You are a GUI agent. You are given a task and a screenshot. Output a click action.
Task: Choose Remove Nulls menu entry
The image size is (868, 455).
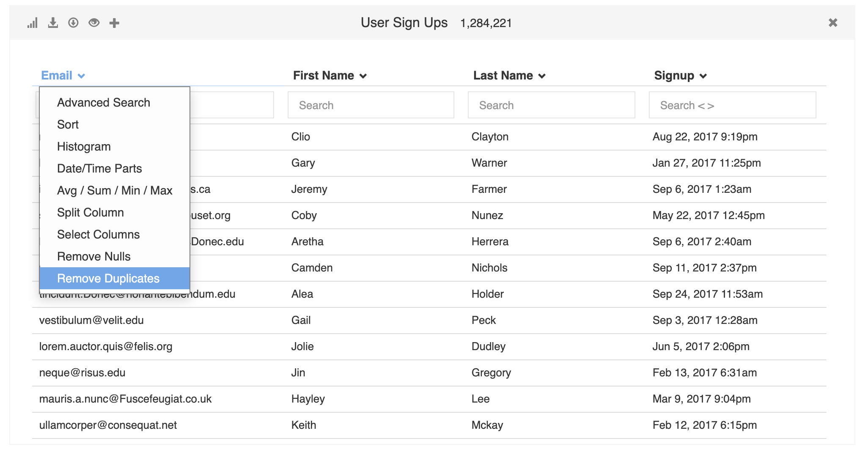[x=93, y=256]
